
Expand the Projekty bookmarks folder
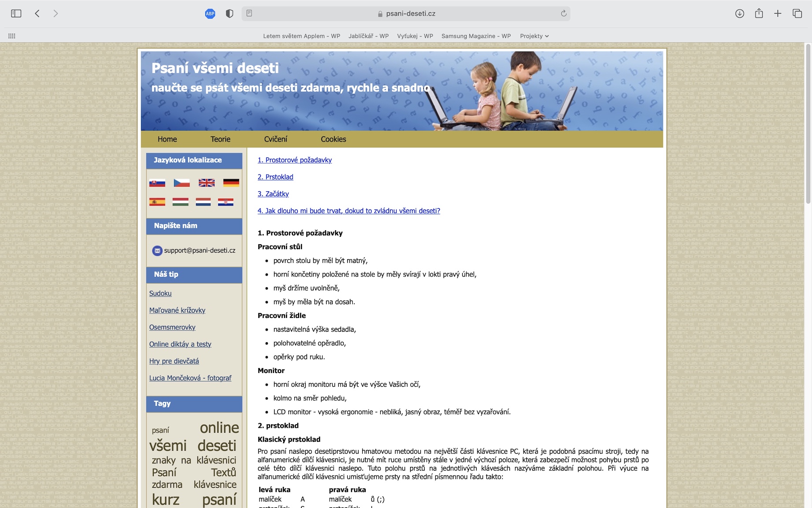(x=534, y=36)
